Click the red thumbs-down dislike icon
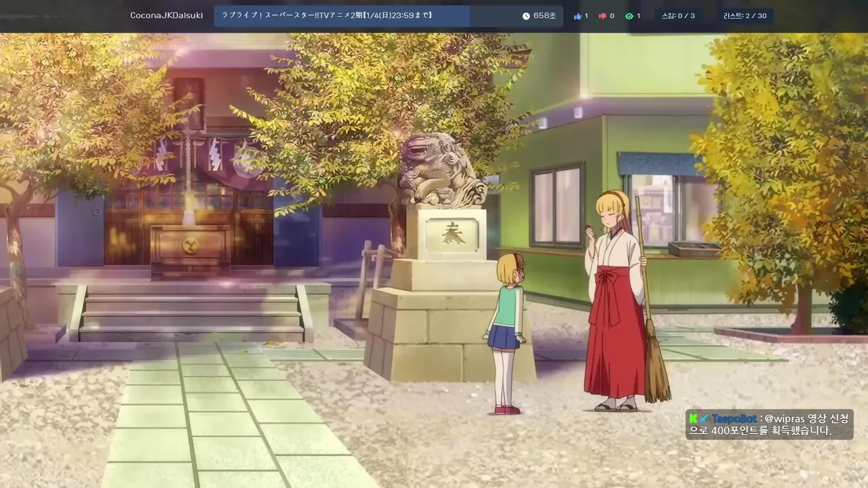 click(x=602, y=16)
